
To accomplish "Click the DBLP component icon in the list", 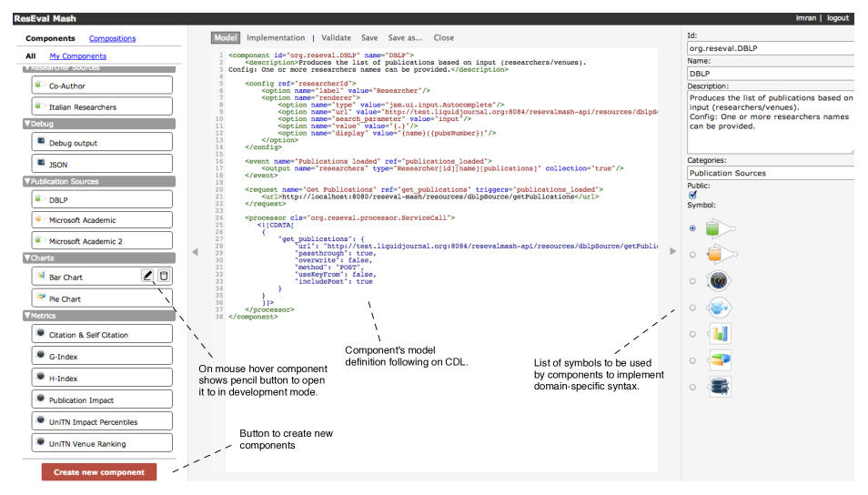I will point(40,198).
